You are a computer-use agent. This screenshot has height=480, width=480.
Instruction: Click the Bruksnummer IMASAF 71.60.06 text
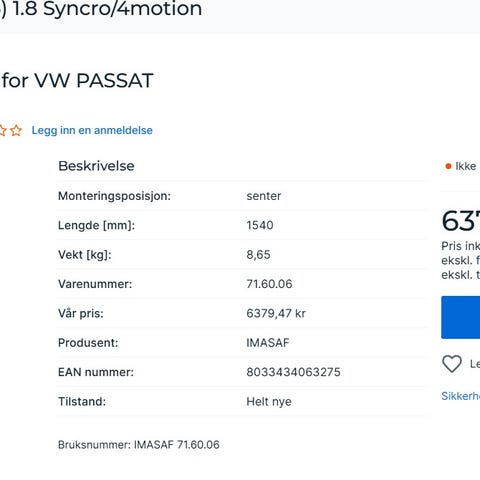tap(139, 445)
